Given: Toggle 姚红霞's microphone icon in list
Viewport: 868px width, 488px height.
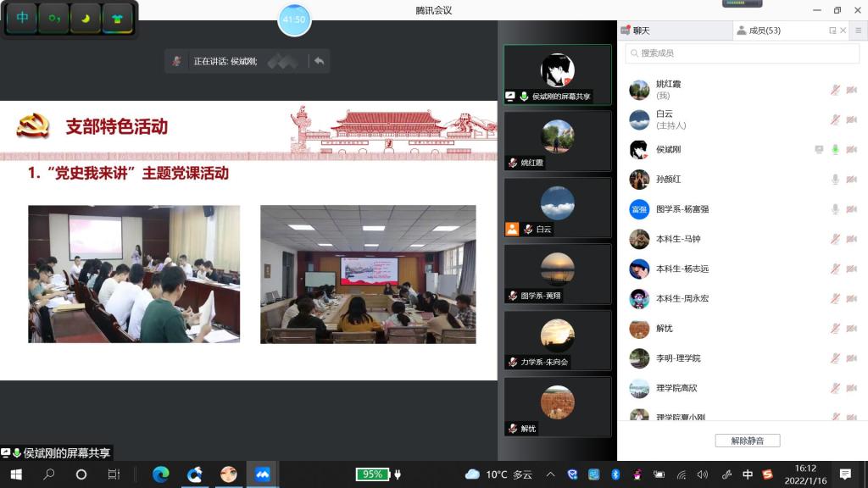Looking at the screenshot, I should pyautogui.click(x=835, y=90).
